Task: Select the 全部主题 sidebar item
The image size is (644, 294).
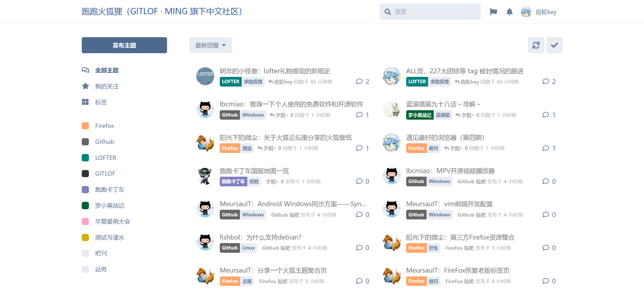Action: click(100, 70)
